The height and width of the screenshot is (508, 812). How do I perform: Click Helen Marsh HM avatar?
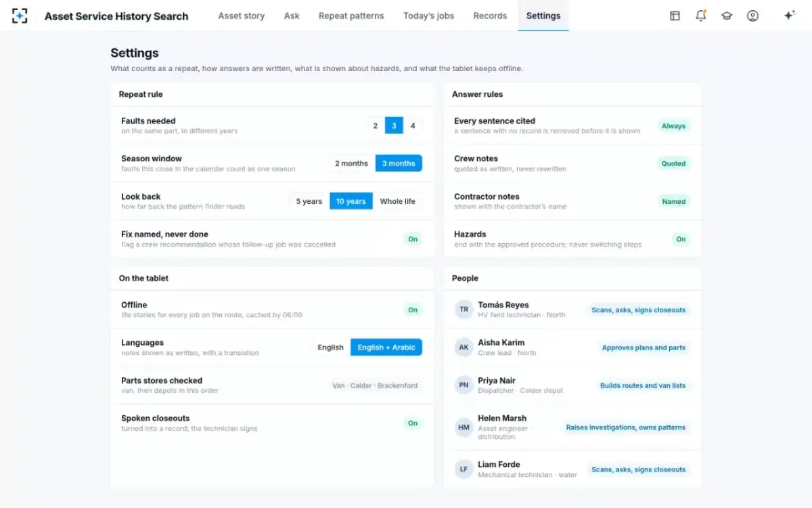[x=464, y=427]
